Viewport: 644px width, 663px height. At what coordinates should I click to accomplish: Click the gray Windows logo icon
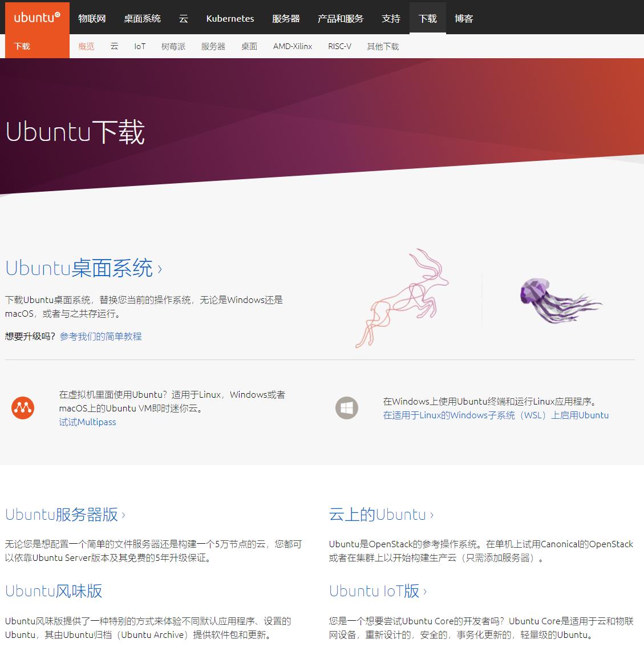point(346,408)
